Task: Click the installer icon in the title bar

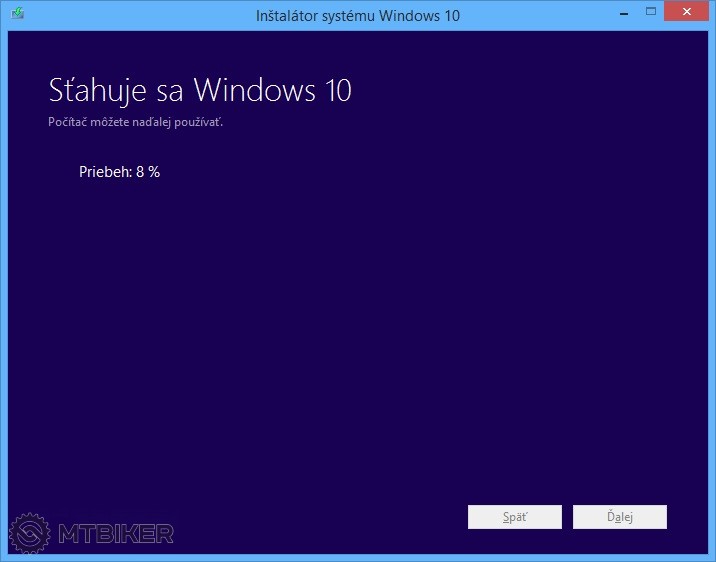Action: (18, 14)
